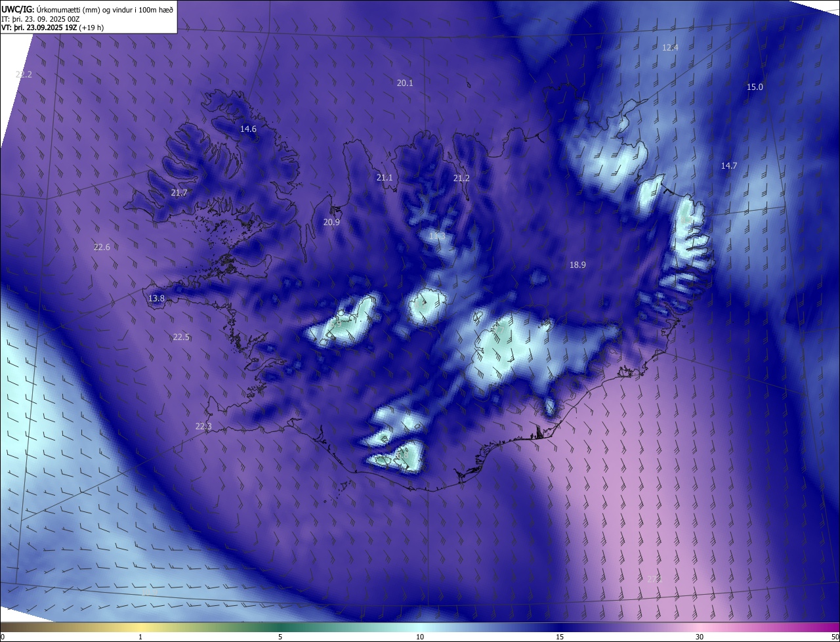Click the 20.1 value label
840x642 pixels.
405,83
